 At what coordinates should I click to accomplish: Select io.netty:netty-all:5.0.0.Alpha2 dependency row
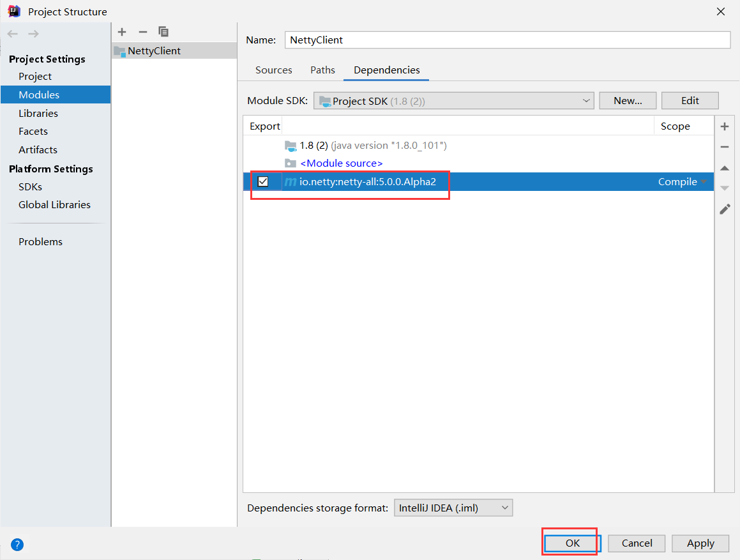(x=479, y=182)
